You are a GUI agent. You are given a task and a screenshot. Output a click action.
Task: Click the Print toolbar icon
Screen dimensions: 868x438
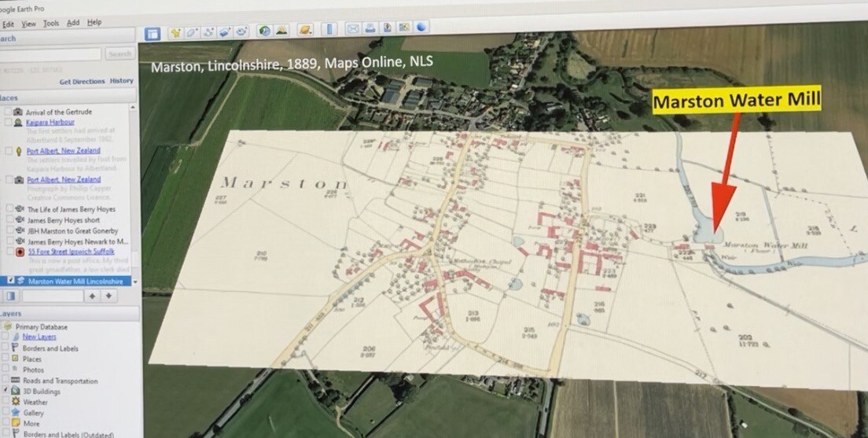[x=370, y=28]
